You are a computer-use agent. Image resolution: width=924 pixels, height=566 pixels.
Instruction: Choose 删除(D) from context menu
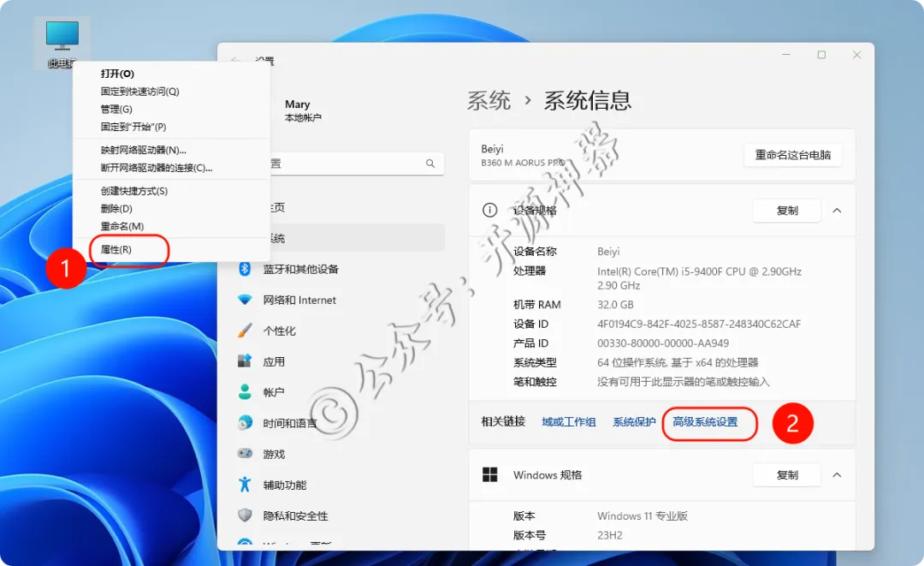(x=116, y=209)
